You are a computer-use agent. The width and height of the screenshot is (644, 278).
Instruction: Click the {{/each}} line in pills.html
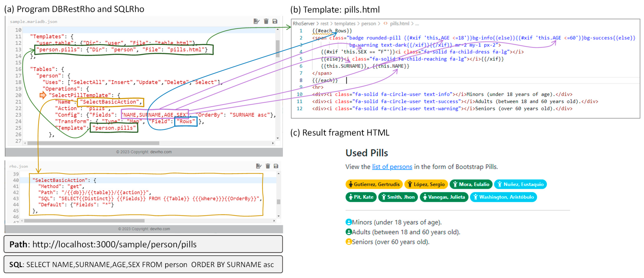coord(325,80)
